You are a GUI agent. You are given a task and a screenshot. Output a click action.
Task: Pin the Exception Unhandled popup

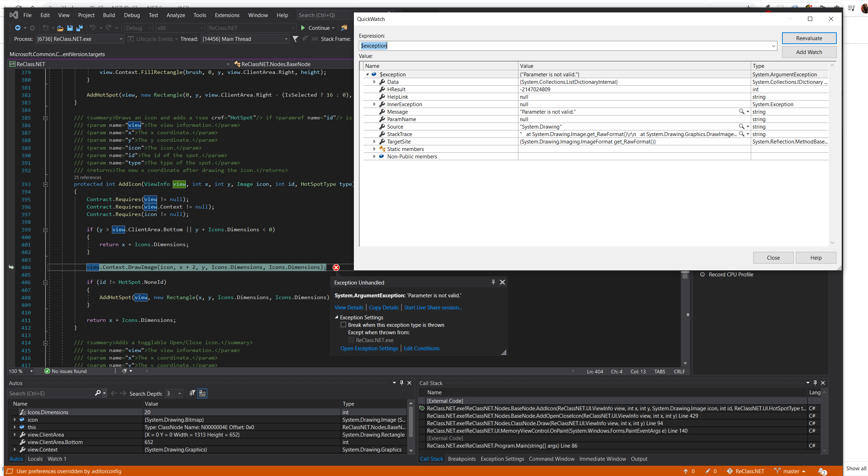(x=493, y=282)
